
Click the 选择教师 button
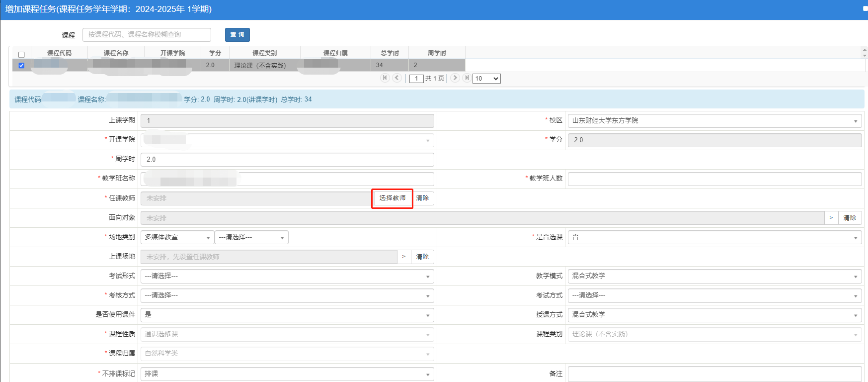[392, 198]
